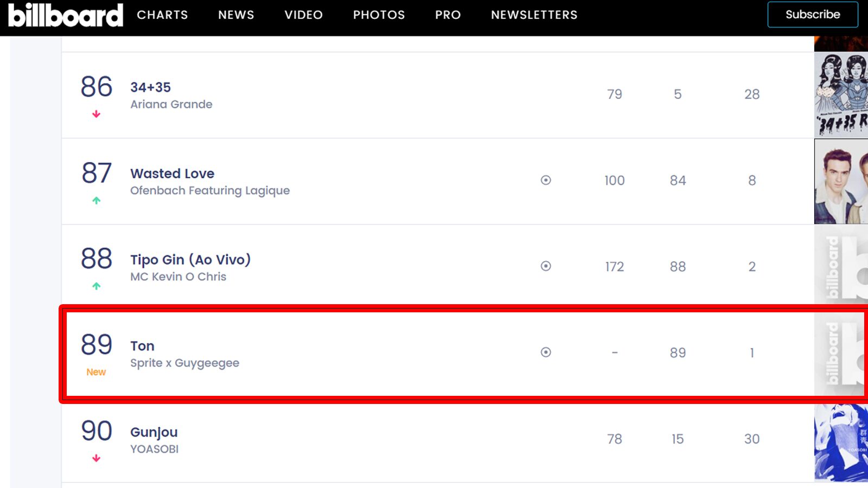The width and height of the screenshot is (868, 488).
Task: Go to the News section
Action: coord(236,15)
